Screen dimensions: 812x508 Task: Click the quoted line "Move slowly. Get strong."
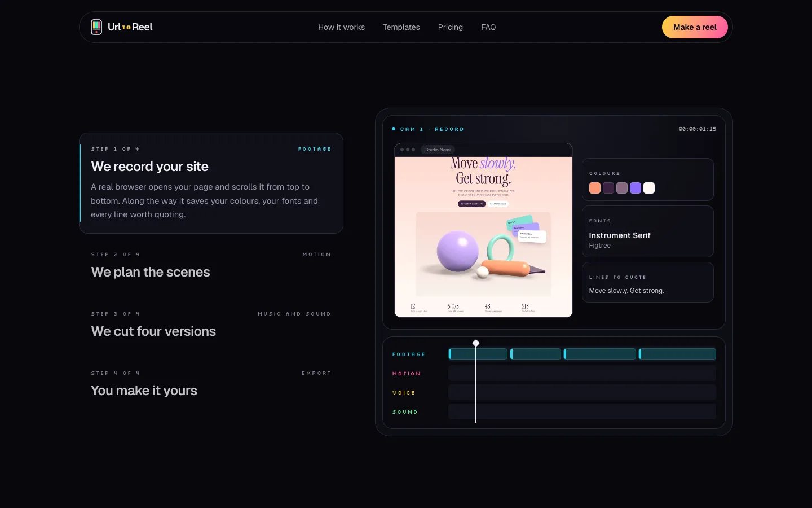pyautogui.click(x=626, y=291)
